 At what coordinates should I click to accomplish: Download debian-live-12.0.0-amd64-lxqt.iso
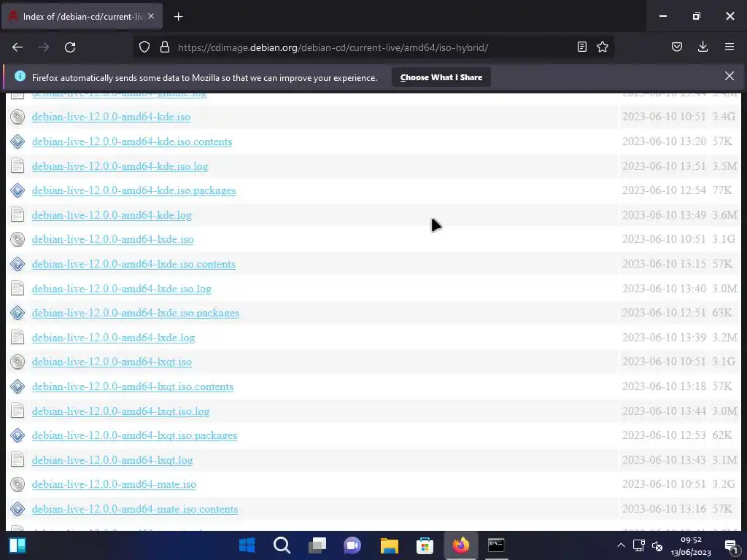coord(112,362)
